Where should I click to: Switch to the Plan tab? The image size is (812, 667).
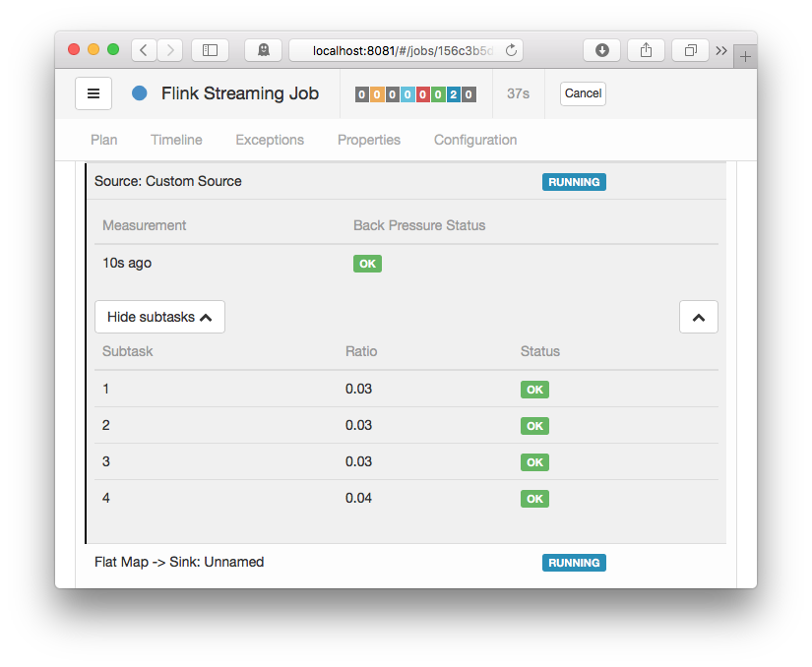coord(103,140)
